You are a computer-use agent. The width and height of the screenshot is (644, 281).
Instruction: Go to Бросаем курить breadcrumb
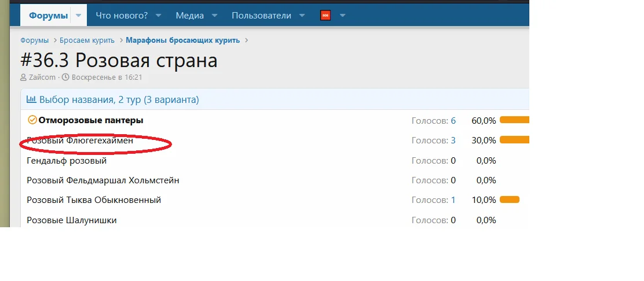coord(87,40)
